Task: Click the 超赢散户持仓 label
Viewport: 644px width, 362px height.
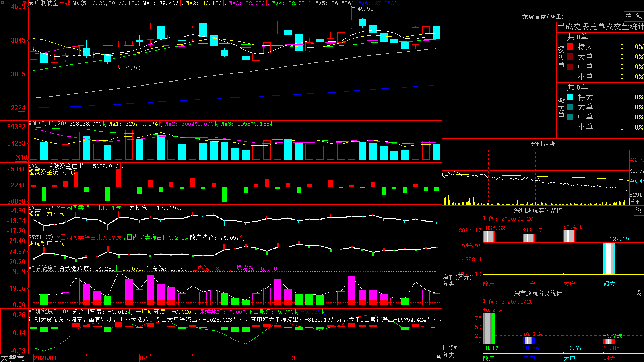Action: pos(46,243)
